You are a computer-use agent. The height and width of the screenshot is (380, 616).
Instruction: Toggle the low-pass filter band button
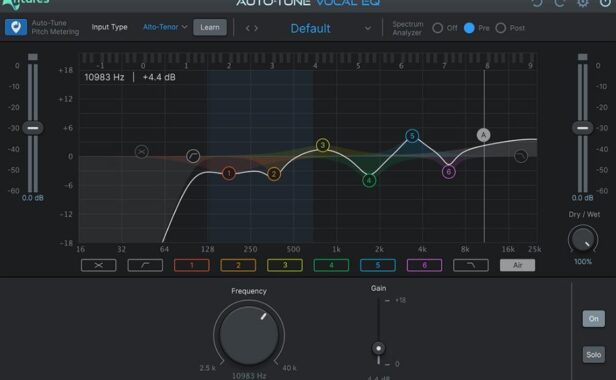pyautogui.click(x=471, y=265)
